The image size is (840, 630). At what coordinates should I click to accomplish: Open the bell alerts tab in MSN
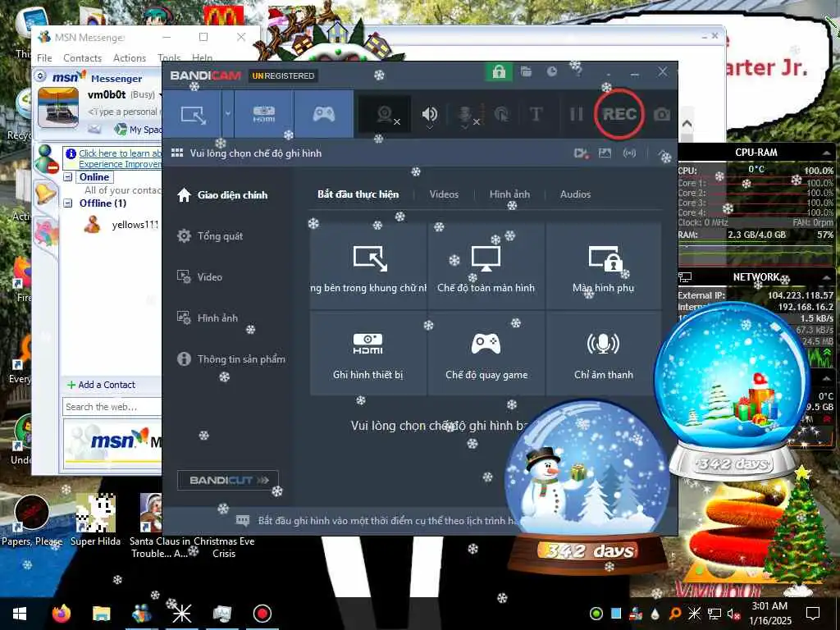46,193
